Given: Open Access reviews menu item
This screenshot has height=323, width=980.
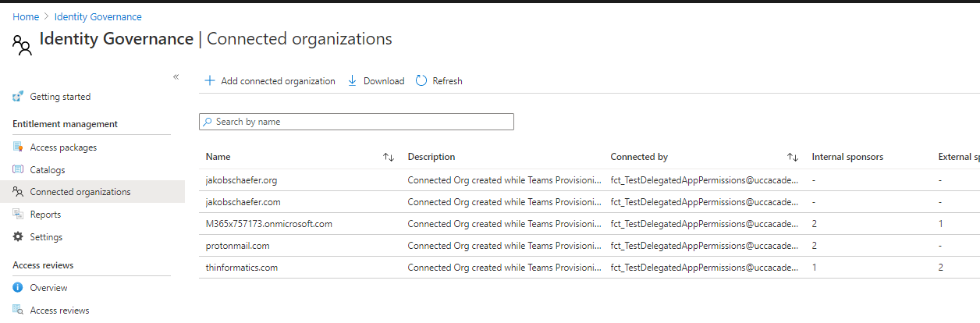Looking at the screenshot, I should click(x=59, y=311).
